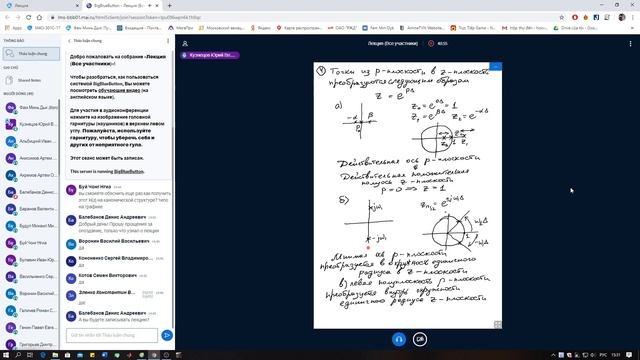Open the public chat 'Thảo luận chung' item
This screenshot has height=360, width=640.
coord(31,53)
